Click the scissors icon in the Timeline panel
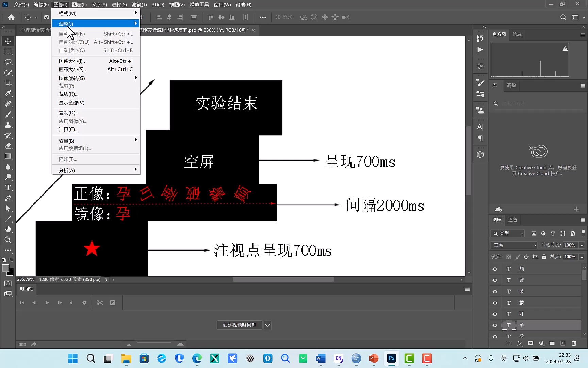588x368 pixels. pos(100,303)
